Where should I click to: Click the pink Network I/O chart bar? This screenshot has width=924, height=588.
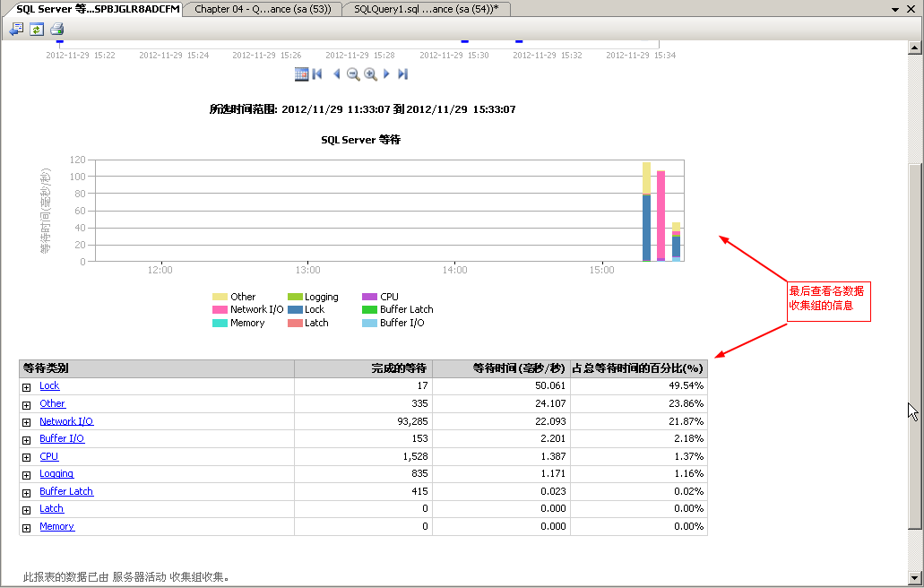coord(661,216)
